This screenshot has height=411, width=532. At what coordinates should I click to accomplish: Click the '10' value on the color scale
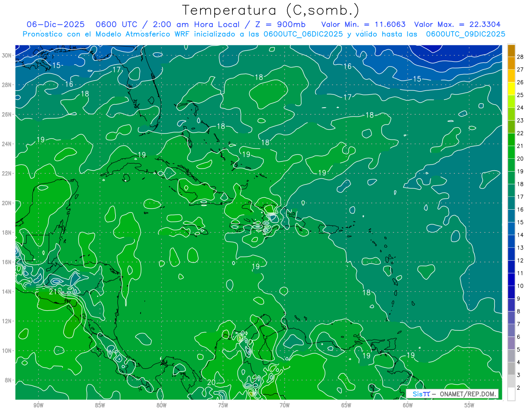(520, 286)
